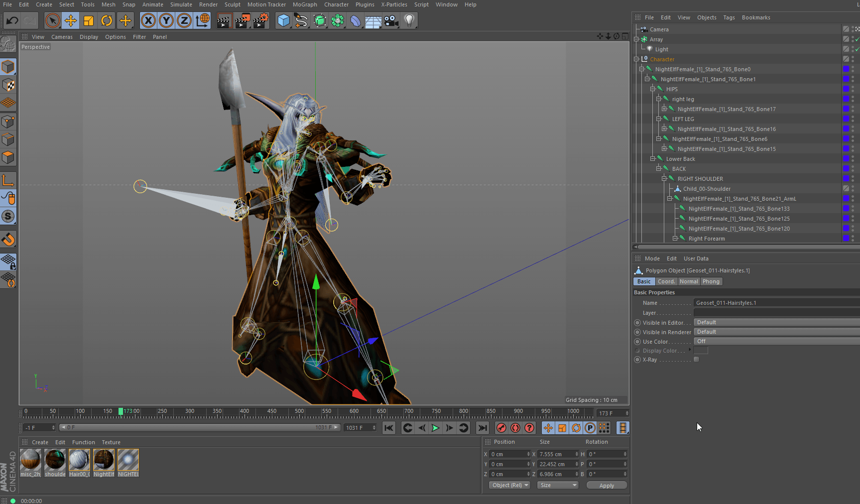Open the viewport Cameras menu
The height and width of the screenshot is (504, 860).
click(x=62, y=37)
